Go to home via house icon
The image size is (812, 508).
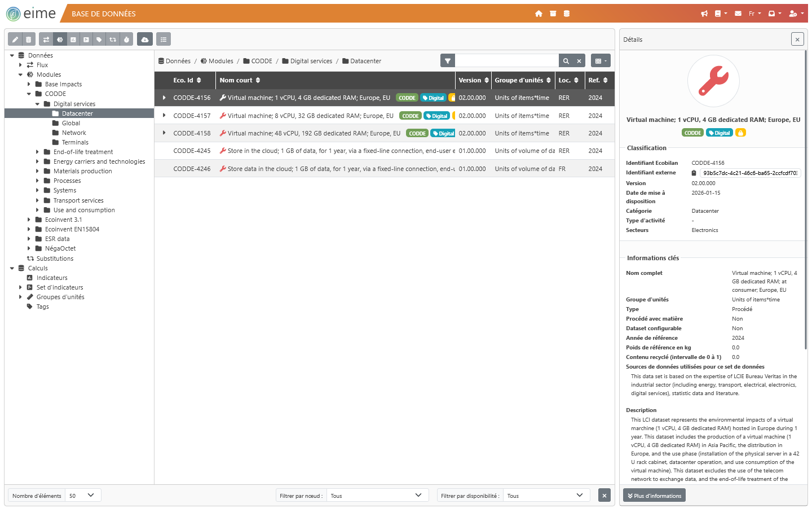[x=539, y=14]
